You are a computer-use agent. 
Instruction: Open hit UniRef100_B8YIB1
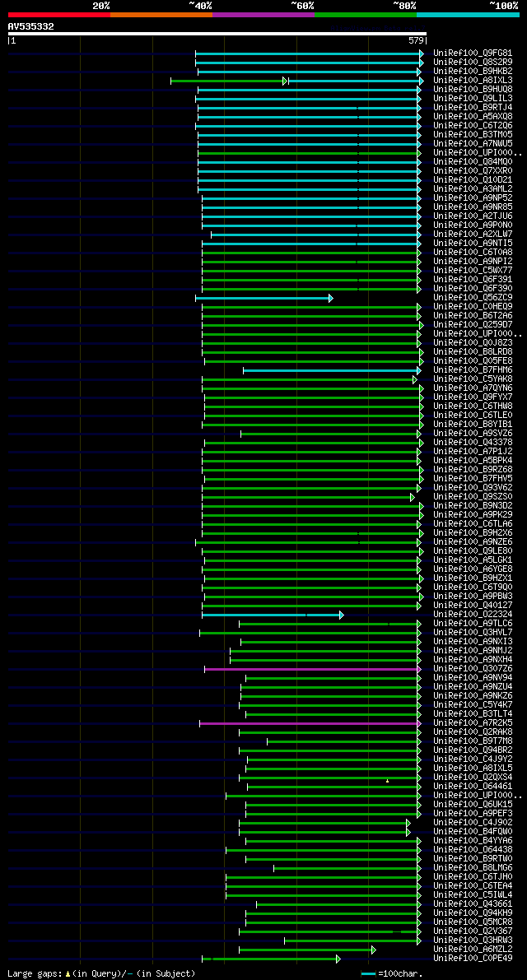(x=473, y=425)
